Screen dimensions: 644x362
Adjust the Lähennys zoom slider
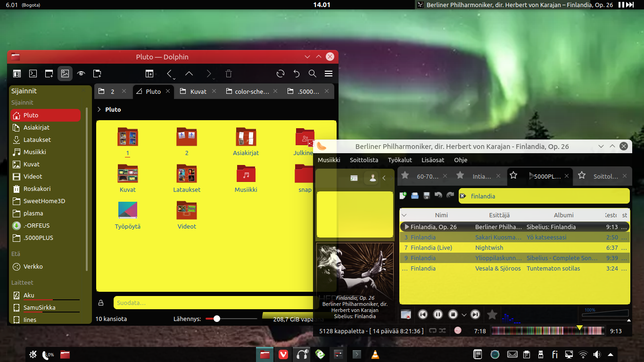(232, 319)
